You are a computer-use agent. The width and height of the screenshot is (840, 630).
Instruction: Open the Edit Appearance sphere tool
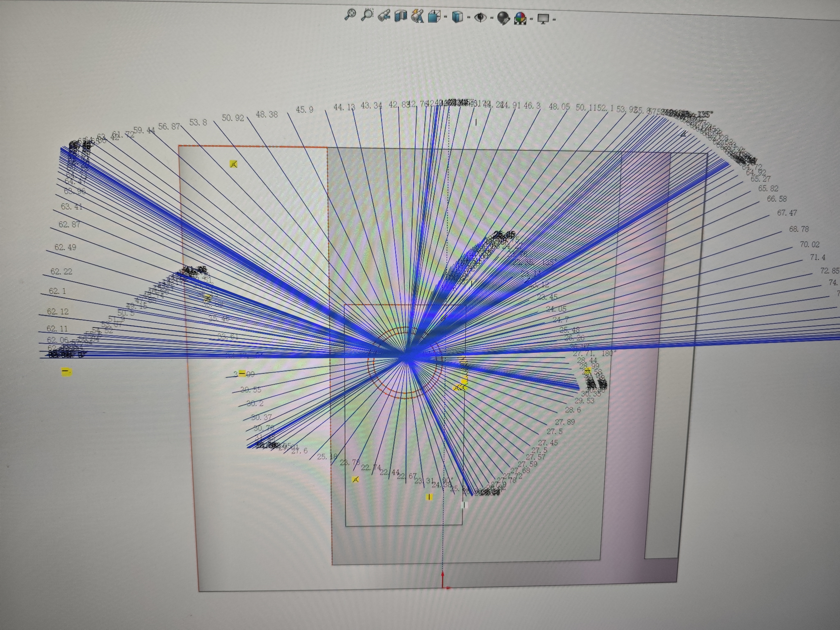503,18
